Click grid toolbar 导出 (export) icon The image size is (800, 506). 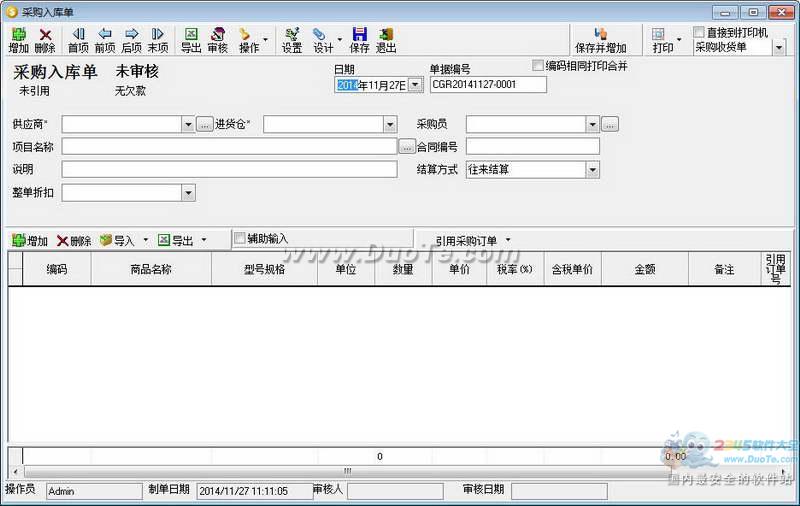[176, 240]
